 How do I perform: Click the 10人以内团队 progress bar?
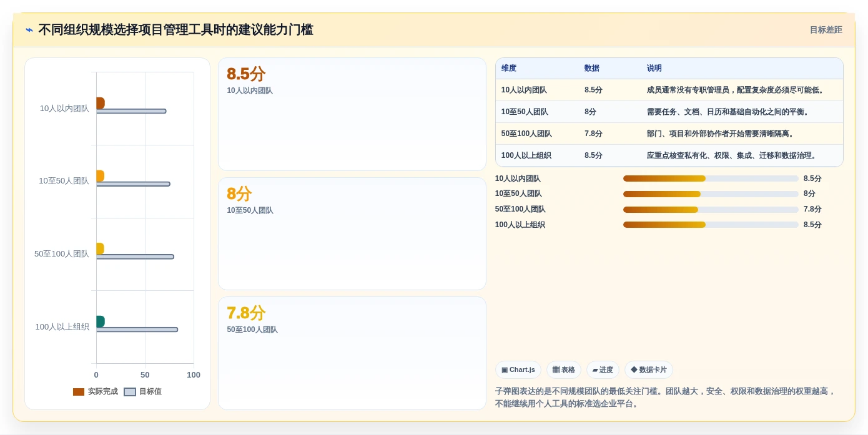(x=711, y=178)
